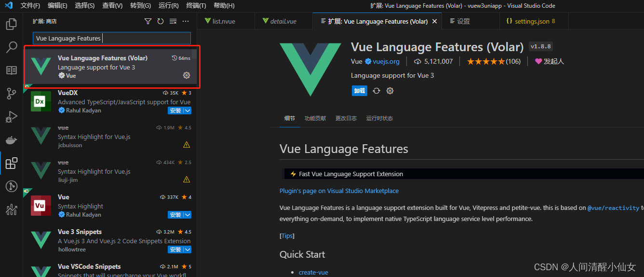Viewport: 644px width, 277px height.
Task: Select the 细节 details tab
Action: coord(289,118)
